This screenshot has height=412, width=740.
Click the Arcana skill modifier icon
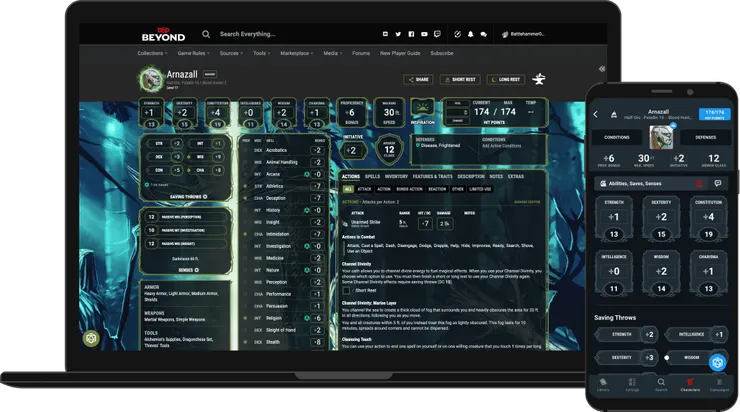[x=307, y=174]
